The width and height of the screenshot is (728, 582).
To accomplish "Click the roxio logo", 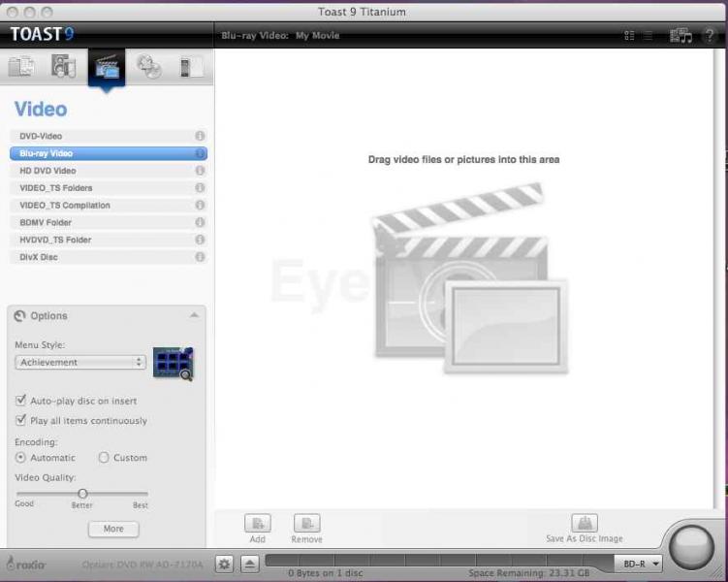I will (26, 565).
